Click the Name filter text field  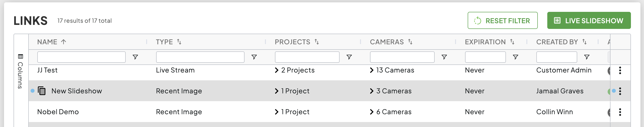81,57
